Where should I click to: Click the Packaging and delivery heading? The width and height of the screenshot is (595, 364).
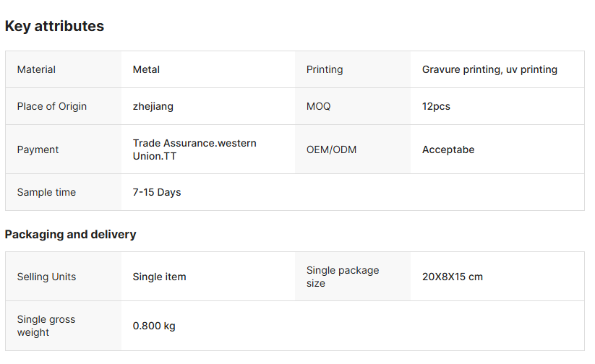pos(70,234)
